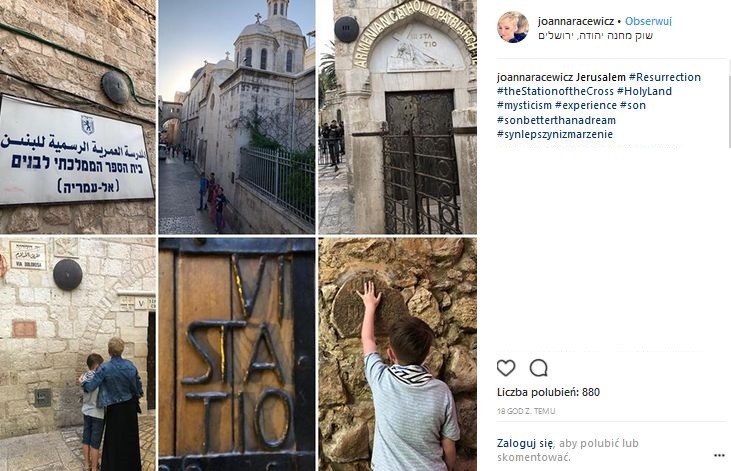Screen dimensions: 731x471
Task: Open joannaracewicz username in header
Action: coord(576,21)
